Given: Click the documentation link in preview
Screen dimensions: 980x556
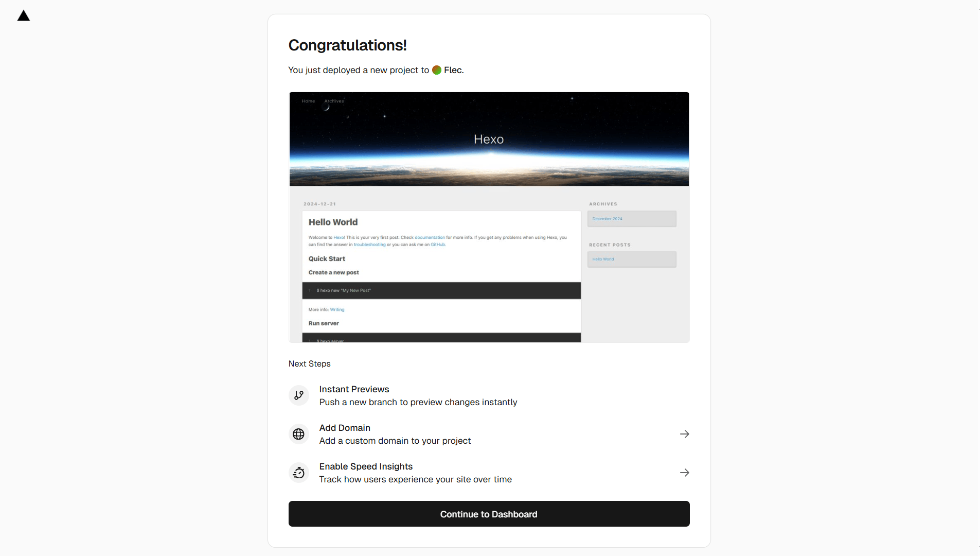Looking at the screenshot, I should pos(430,237).
